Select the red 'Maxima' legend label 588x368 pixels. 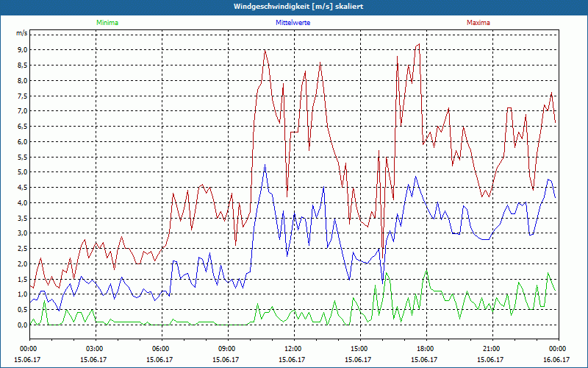[x=478, y=23]
